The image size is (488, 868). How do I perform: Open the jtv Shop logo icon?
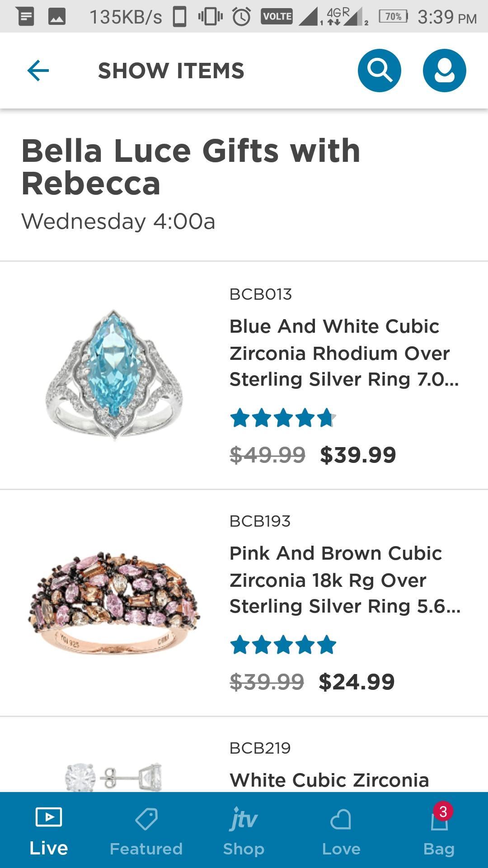point(244,819)
